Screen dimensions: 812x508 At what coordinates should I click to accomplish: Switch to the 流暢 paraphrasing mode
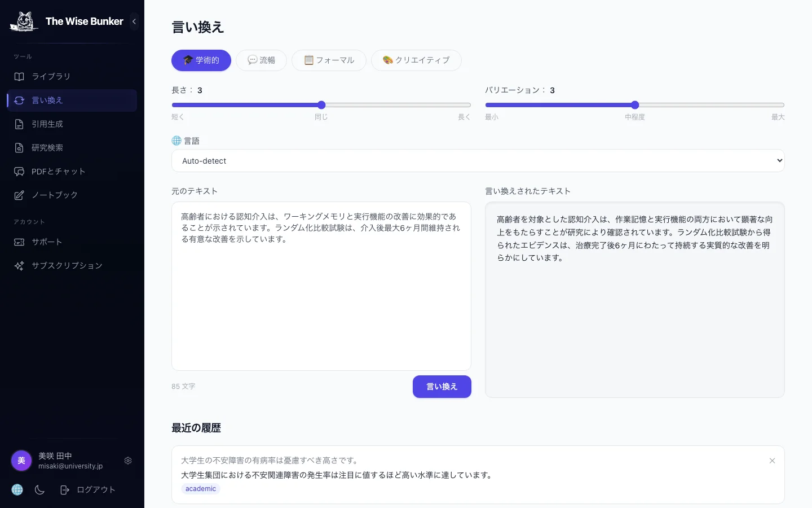pyautogui.click(x=261, y=60)
